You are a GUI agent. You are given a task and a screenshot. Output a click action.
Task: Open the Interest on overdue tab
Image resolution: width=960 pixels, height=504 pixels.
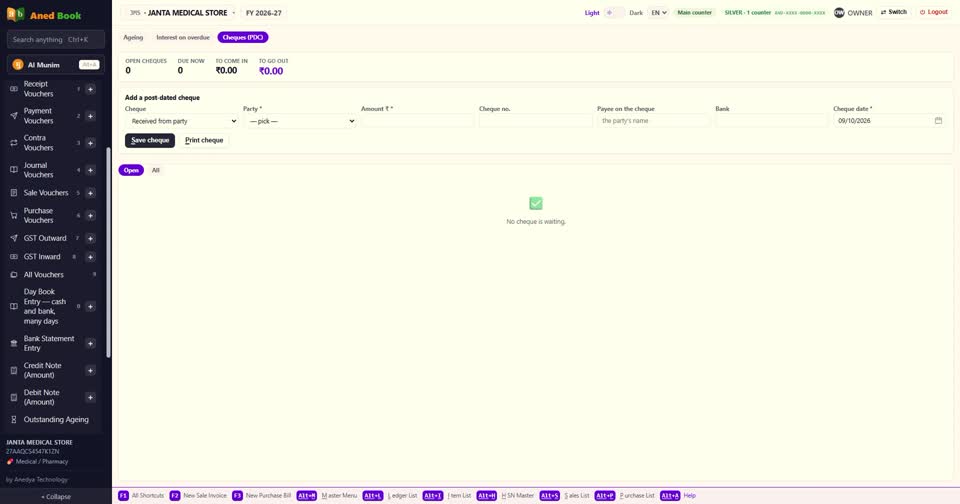(x=182, y=37)
